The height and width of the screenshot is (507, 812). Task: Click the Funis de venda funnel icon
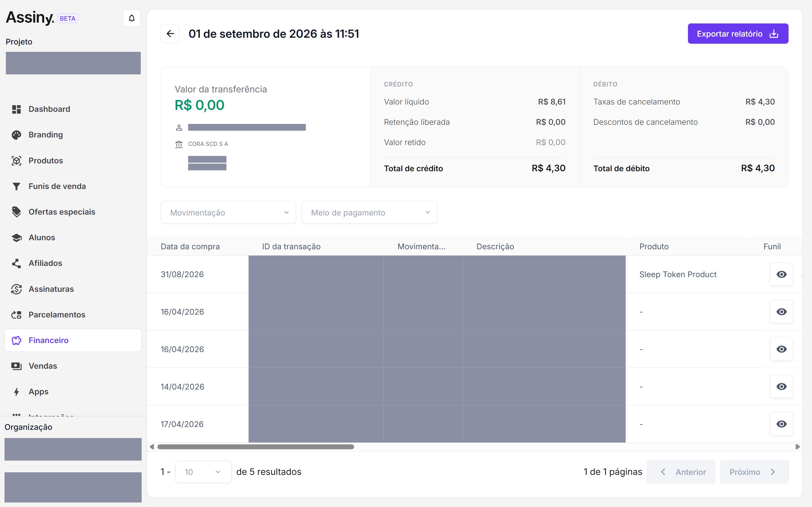pyautogui.click(x=16, y=186)
